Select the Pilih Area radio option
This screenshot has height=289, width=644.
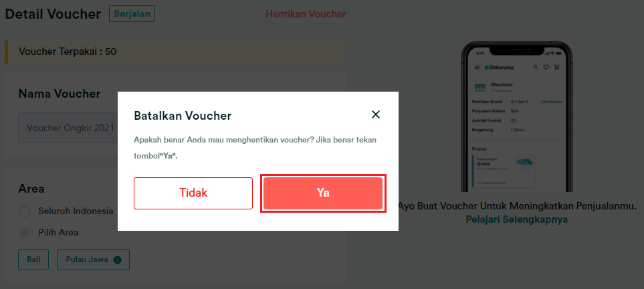click(25, 233)
